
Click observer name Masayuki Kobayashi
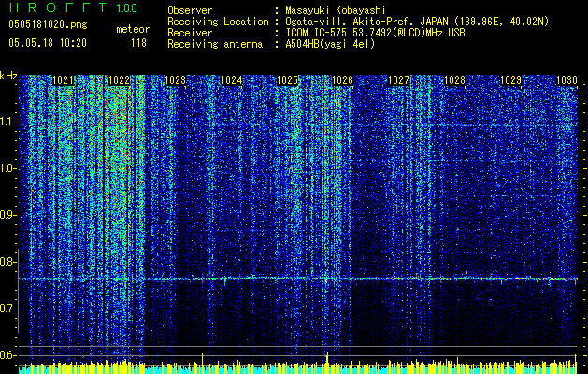pos(336,11)
